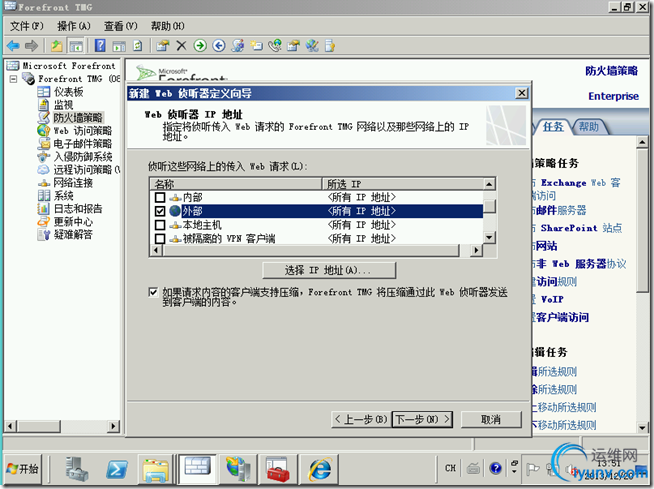Viewport: 654px width, 489px height.
Task: Click the down arrow of the network list scrollbar
Action: point(490,238)
